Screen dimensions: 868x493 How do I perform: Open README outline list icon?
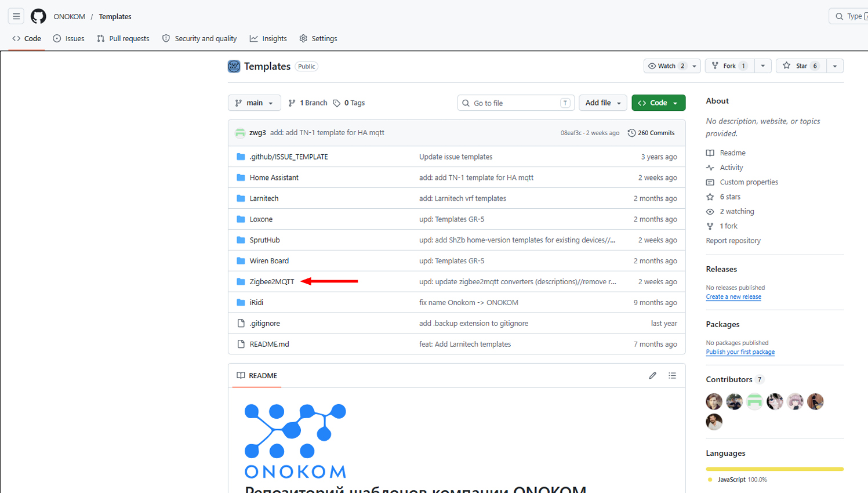click(672, 376)
